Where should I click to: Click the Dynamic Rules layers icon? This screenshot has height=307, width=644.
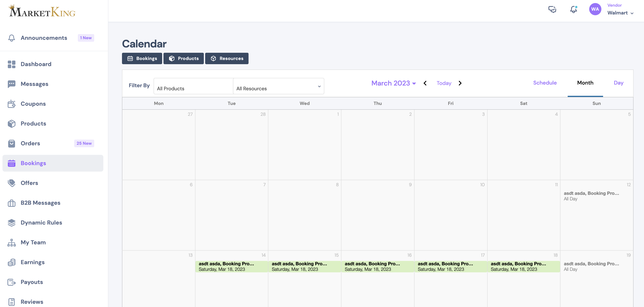click(11, 223)
